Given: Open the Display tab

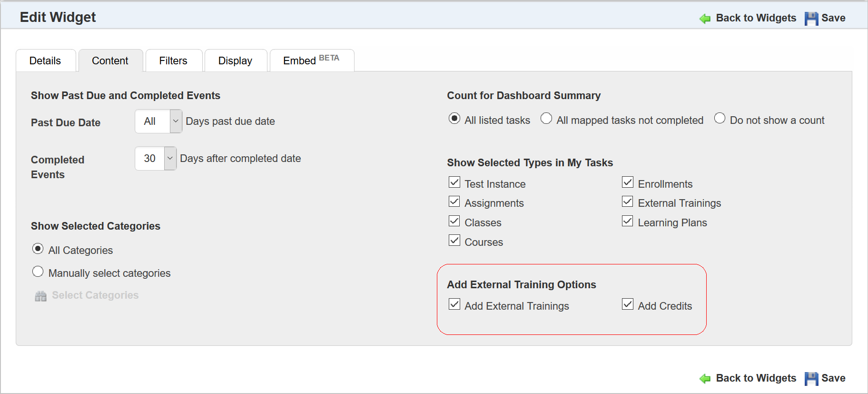Looking at the screenshot, I should coord(235,61).
